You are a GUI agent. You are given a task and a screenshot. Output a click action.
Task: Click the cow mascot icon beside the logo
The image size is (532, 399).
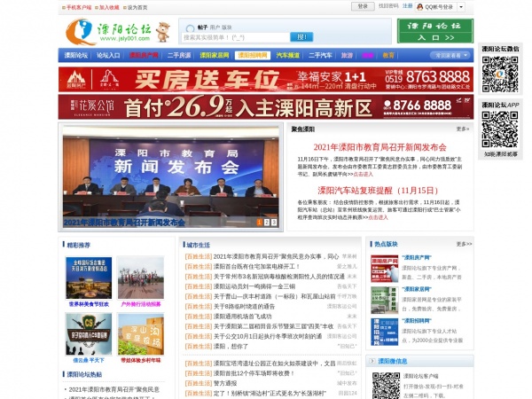pyautogui.click(x=163, y=32)
